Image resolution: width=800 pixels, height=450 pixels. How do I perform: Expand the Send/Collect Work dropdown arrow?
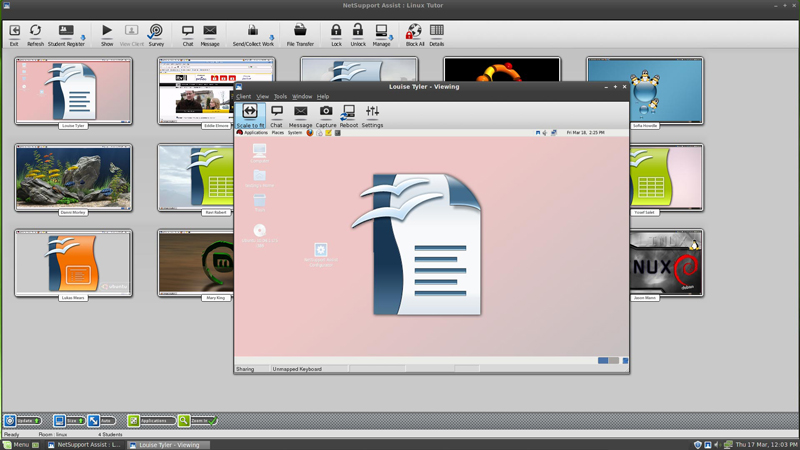pos(271,38)
